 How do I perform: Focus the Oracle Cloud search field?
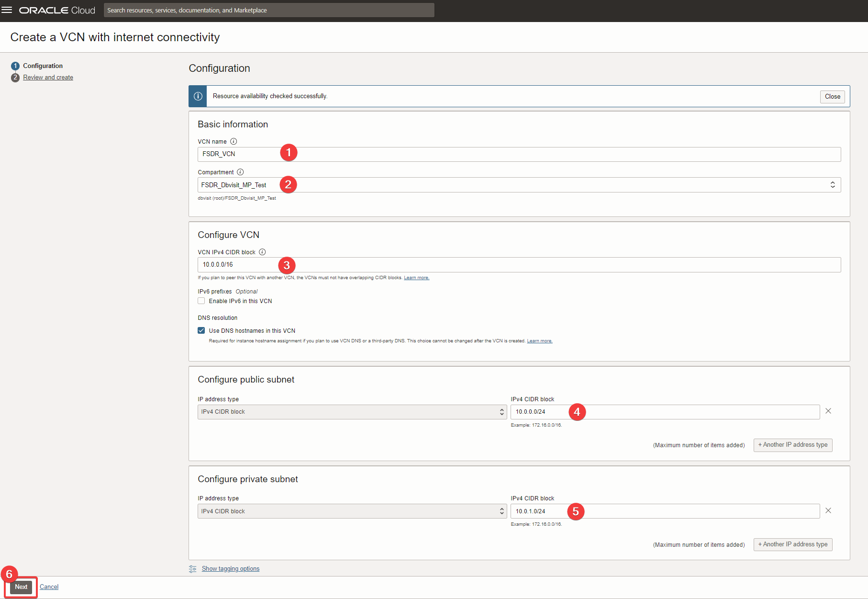pos(269,10)
